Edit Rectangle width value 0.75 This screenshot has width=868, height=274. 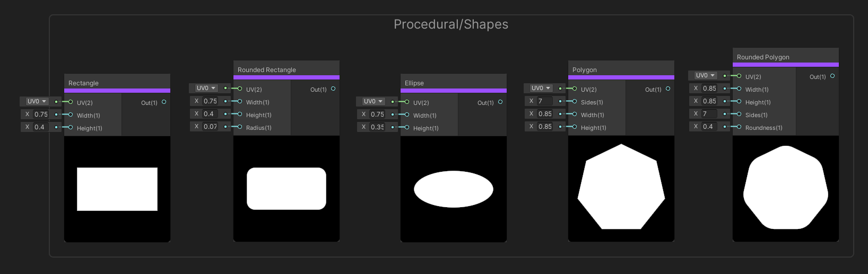click(x=40, y=114)
